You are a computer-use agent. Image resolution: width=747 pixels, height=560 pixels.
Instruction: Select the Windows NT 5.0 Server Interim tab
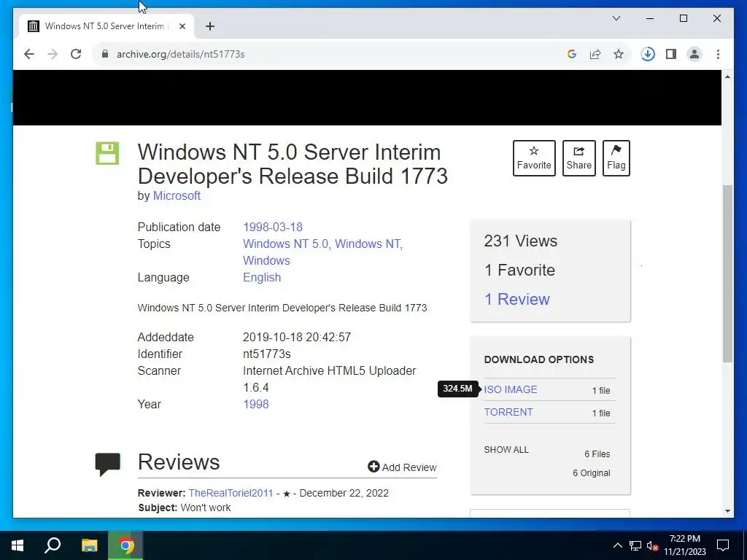[105, 26]
